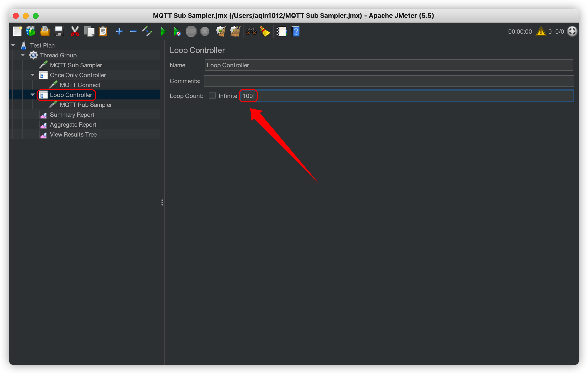Click the yellow warnings indicator in the toolbar
This screenshot has width=588, height=374.
(541, 31)
